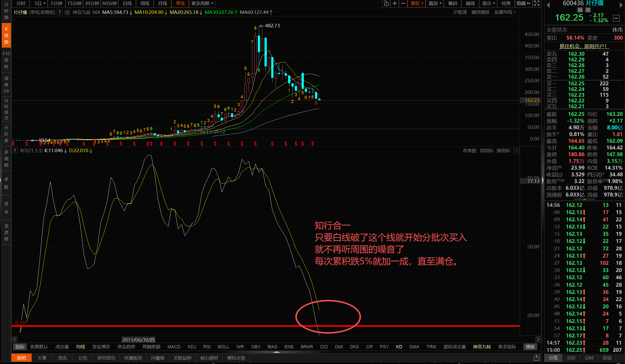Zoom in using the + toolbar icon

pyautogui.click(x=395, y=3)
